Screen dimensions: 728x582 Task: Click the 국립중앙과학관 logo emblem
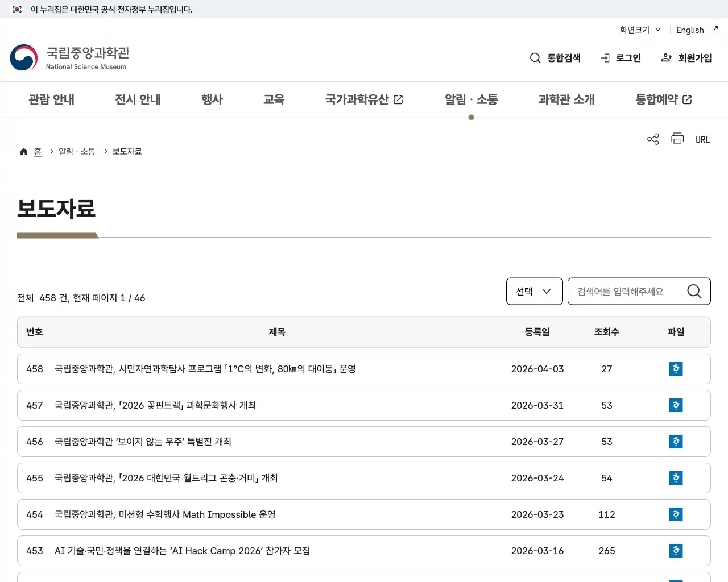tap(23, 57)
